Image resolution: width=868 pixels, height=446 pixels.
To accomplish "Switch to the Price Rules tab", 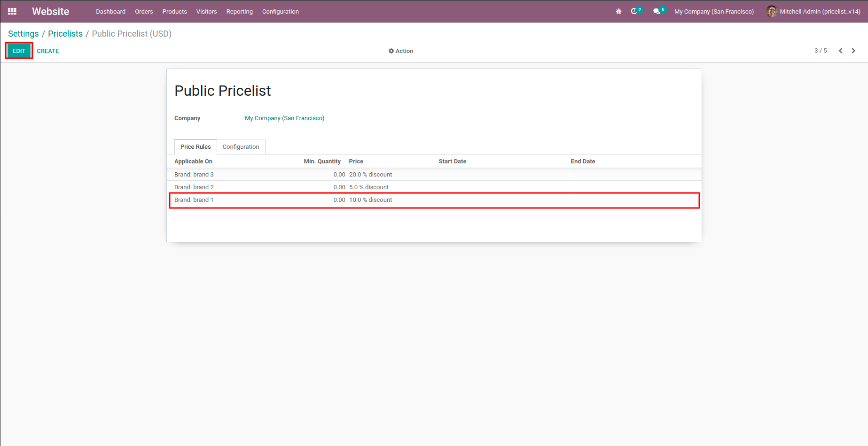I will pos(195,146).
